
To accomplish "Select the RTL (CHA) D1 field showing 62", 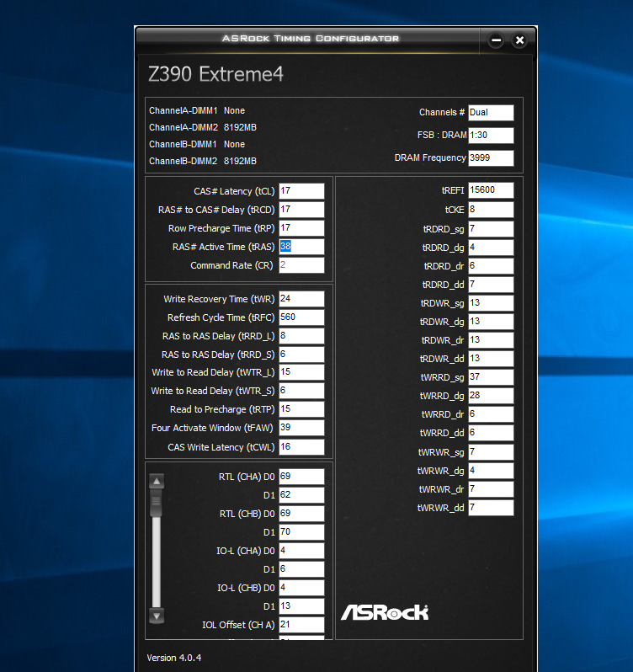I will [301, 495].
